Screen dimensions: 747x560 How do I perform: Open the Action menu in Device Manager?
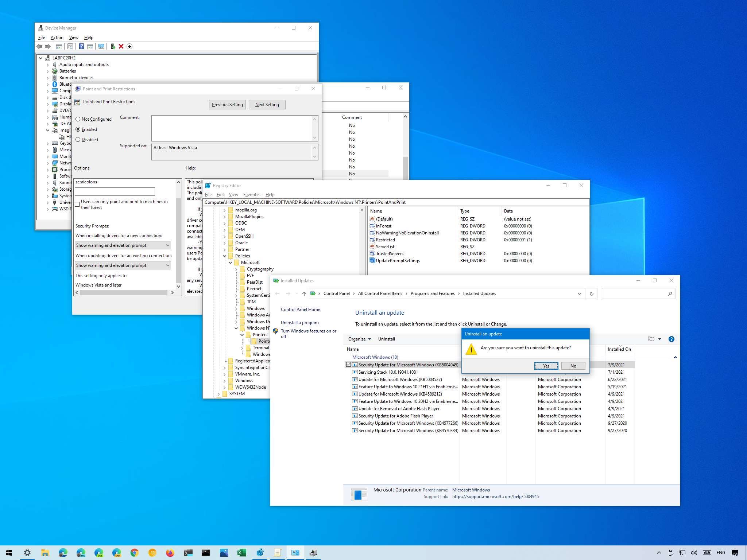57,38
